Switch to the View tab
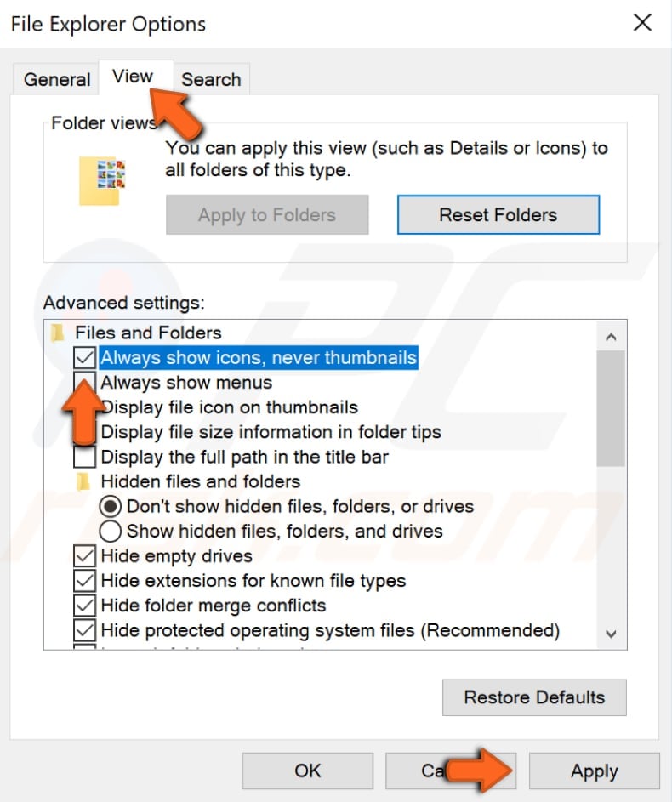672x802 pixels. [133, 77]
